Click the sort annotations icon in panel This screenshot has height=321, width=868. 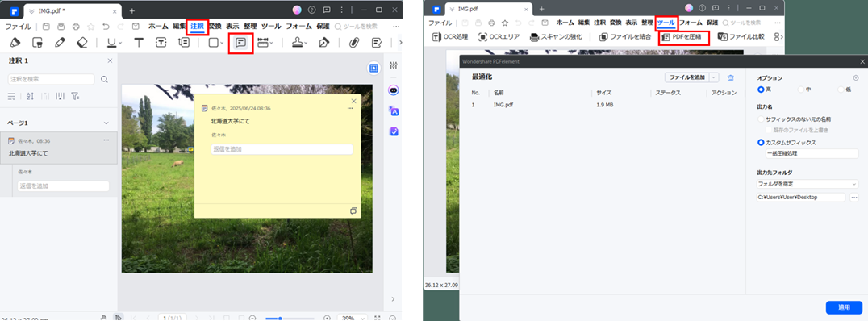30,96
